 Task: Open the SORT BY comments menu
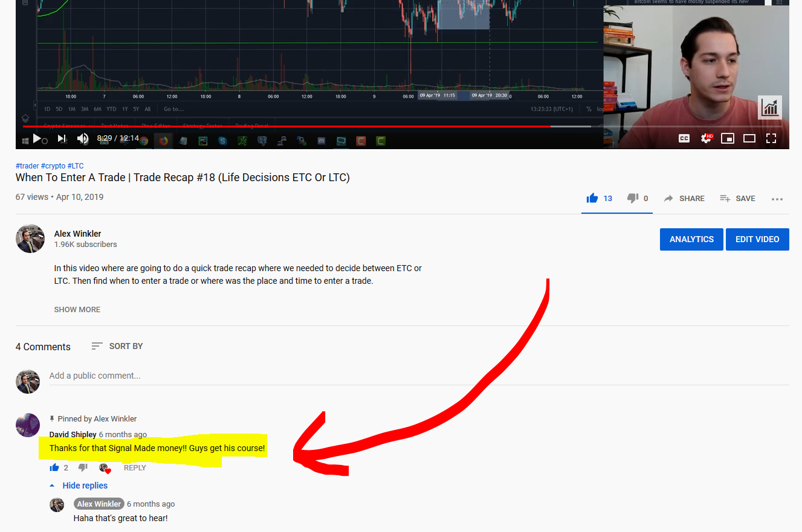[117, 346]
